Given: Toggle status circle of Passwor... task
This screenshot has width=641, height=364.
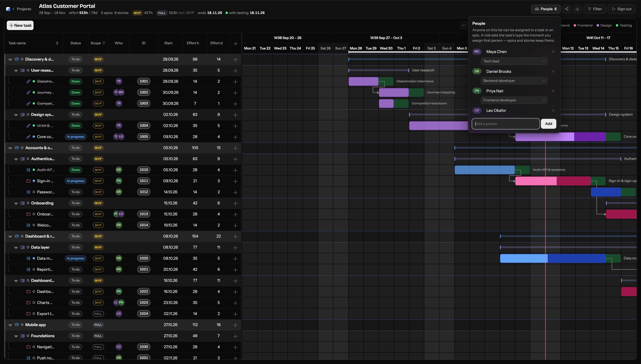Looking at the screenshot, I should (x=34, y=192).
